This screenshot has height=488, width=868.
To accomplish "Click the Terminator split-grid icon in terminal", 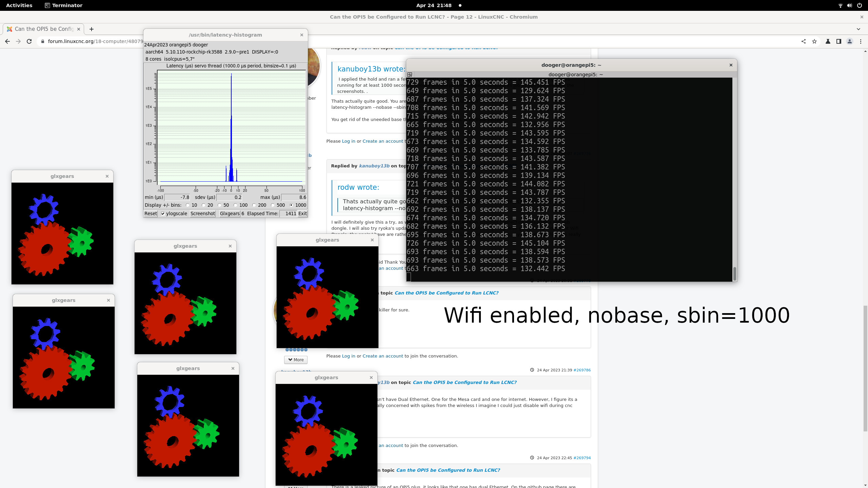I will [x=410, y=75].
